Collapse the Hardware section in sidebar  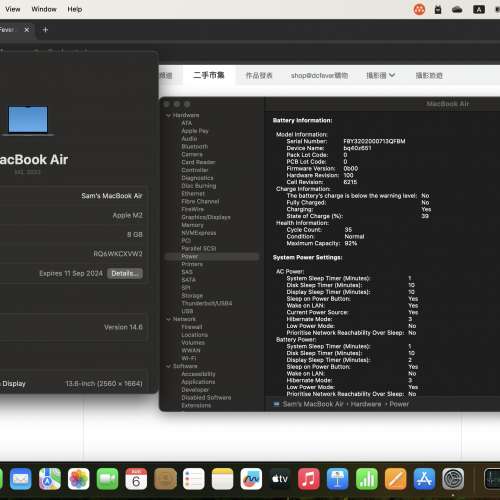(x=168, y=115)
